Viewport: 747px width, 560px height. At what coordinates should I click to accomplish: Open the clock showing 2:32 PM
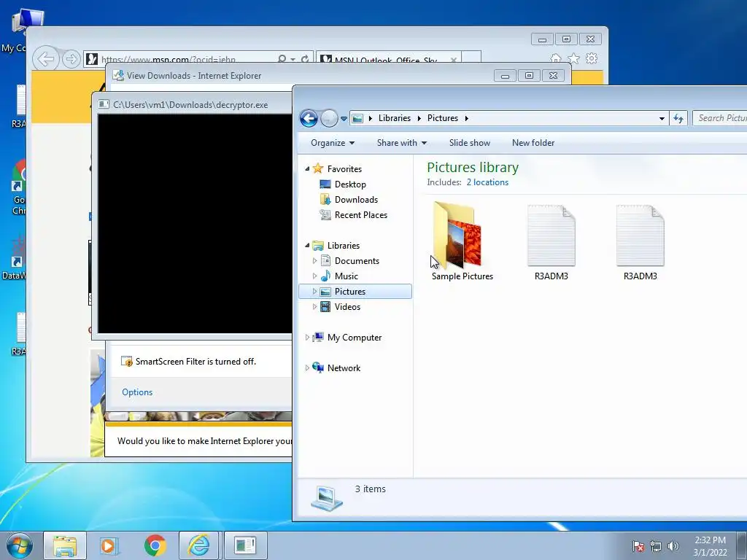click(710, 545)
